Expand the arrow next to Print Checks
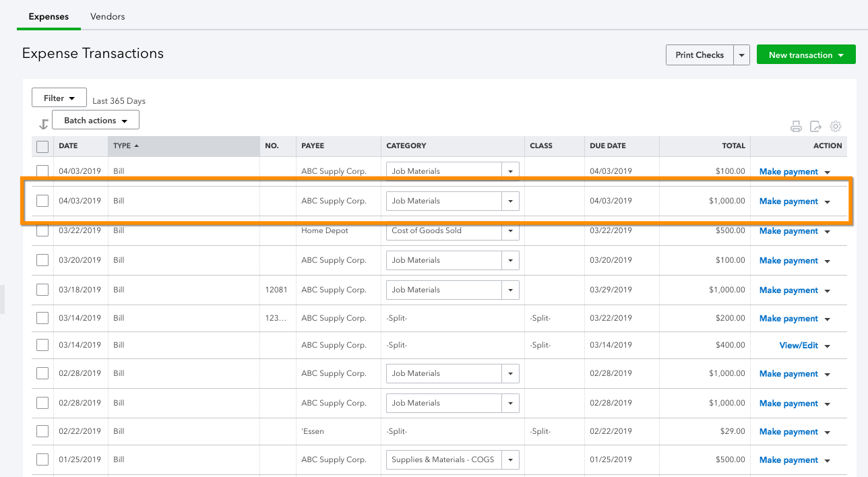The height and width of the screenshot is (477, 868). [742, 55]
